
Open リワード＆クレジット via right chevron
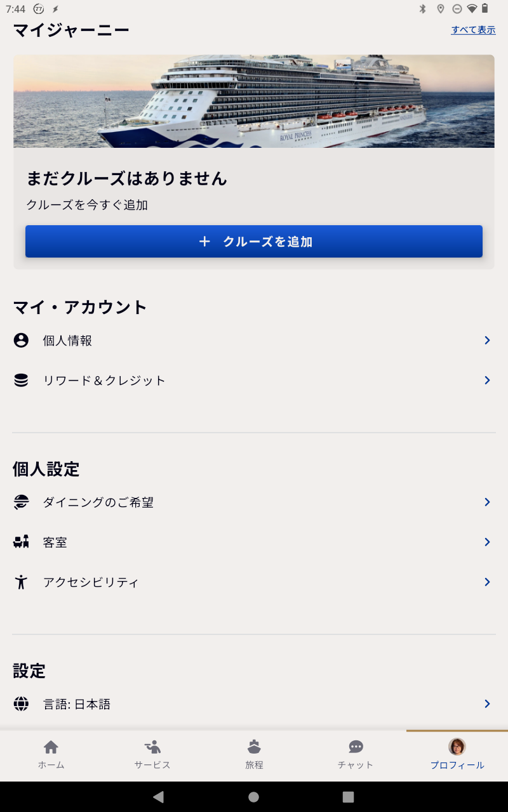click(487, 381)
